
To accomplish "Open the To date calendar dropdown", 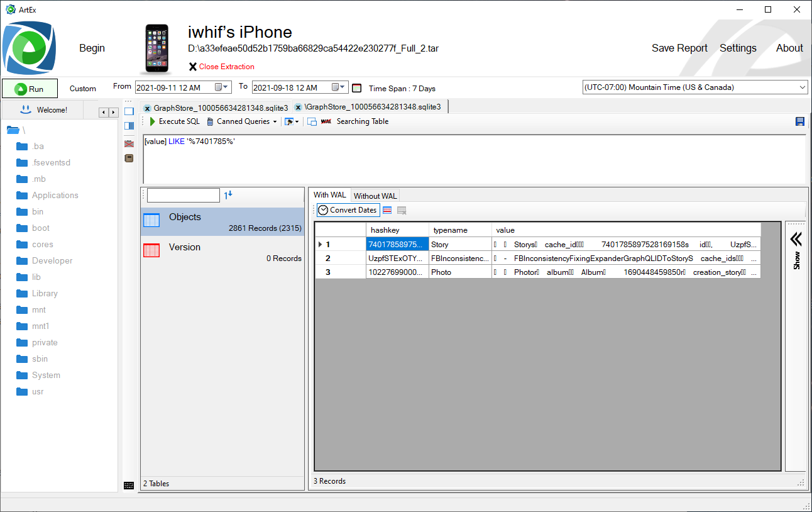I will [339, 87].
